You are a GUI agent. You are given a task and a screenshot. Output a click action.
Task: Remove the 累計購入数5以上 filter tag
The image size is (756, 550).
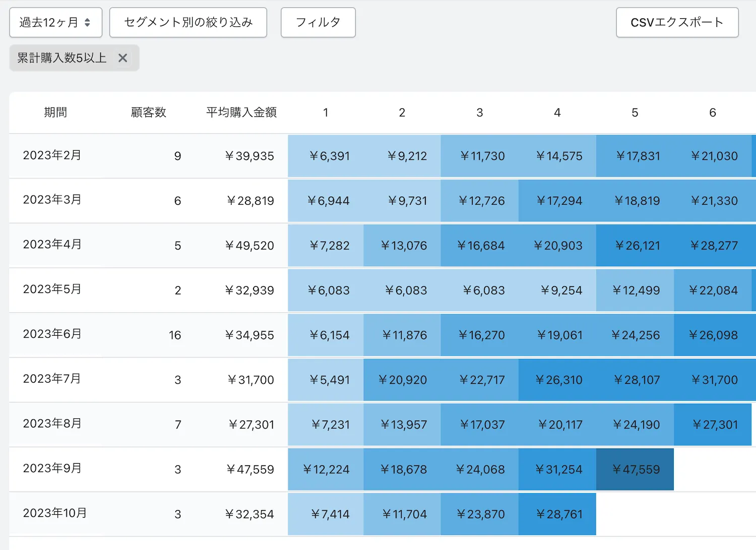tap(122, 58)
